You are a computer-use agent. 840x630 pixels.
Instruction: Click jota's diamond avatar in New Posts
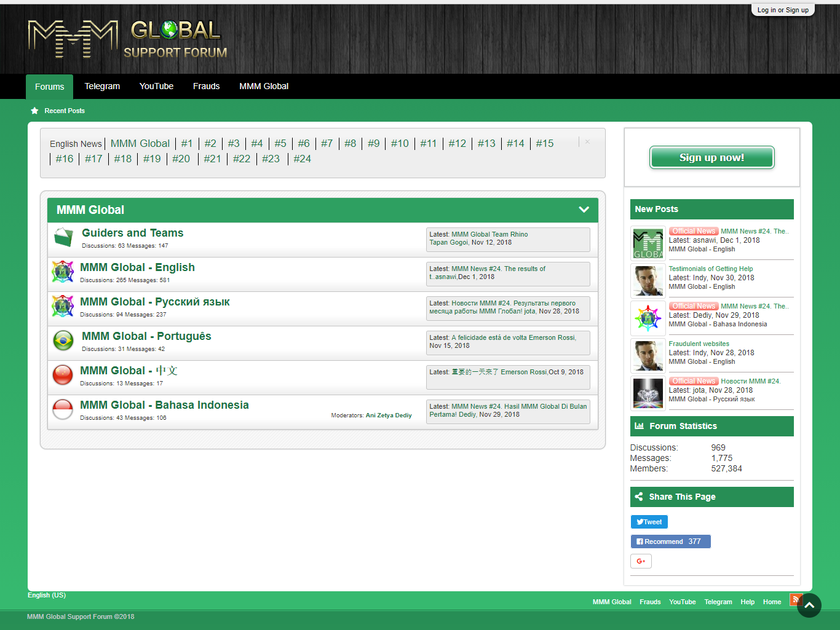[x=648, y=393]
